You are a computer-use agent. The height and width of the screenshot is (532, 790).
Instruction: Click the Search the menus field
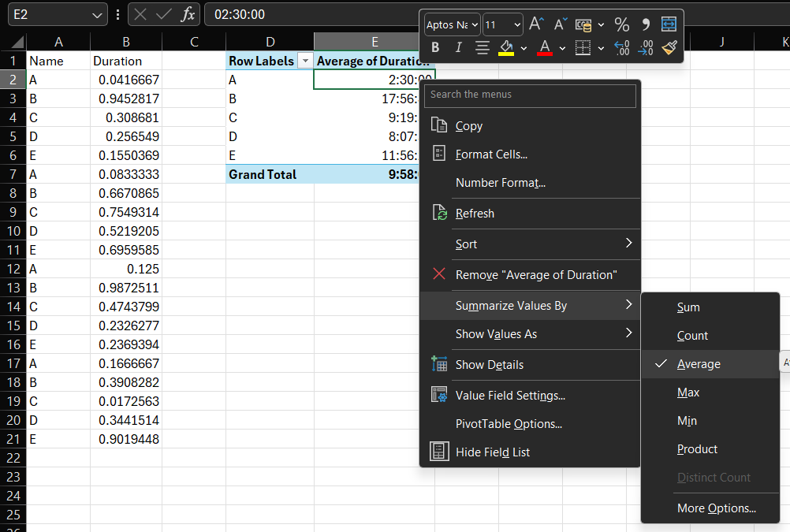[530, 95]
